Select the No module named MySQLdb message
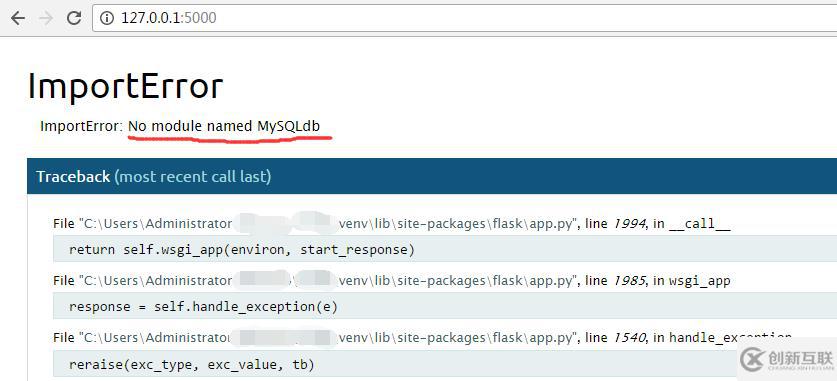 (224, 126)
